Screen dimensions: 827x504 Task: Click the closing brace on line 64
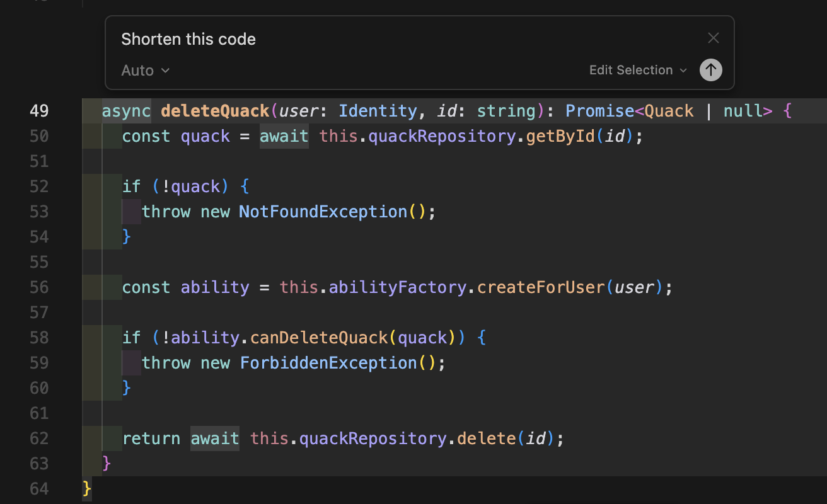tap(87, 488)
